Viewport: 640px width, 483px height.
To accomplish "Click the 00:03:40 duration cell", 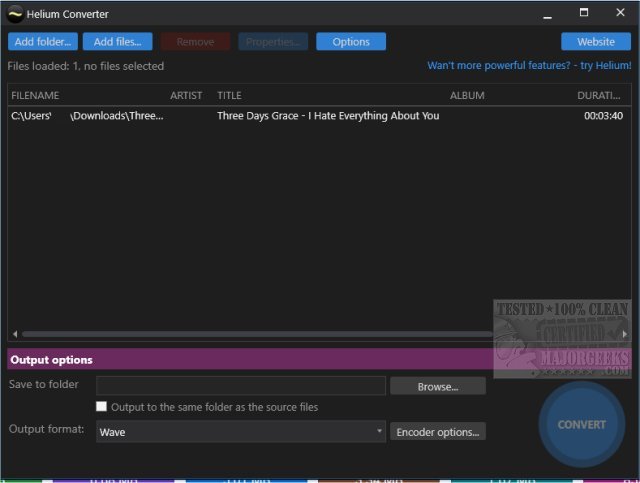I will pos(603,116).
